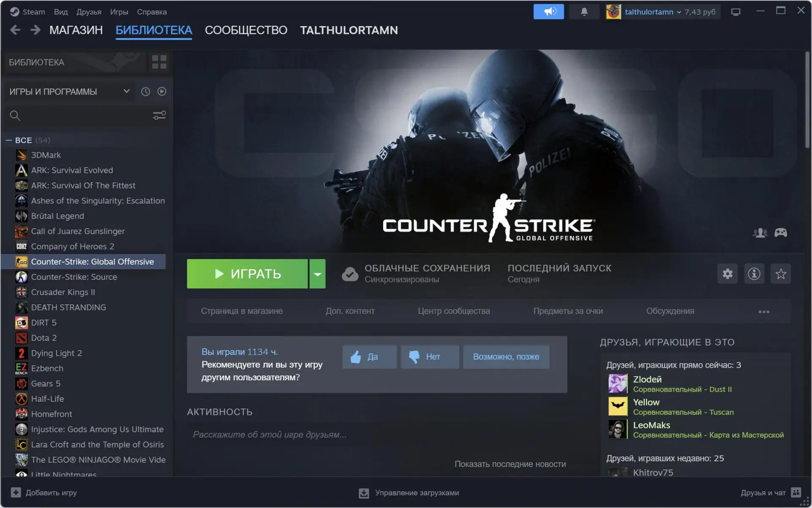Viewport: 812px width, 508px height.
Task: Click the controller support icon on banner
Action: 781,232
